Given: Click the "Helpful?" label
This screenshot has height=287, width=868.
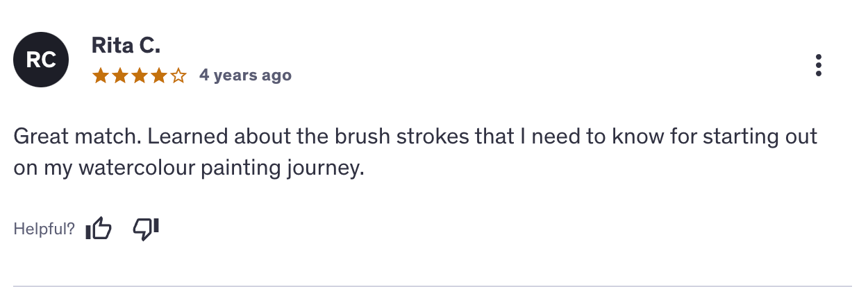Looking at the screenshot, I should click(x=44, y=229).
